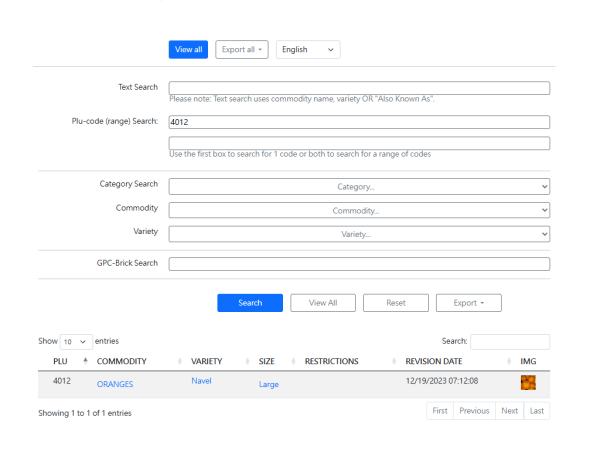Open the Export dropdown beside Reset
600x468 pixels.
click(x=469, y=303)
